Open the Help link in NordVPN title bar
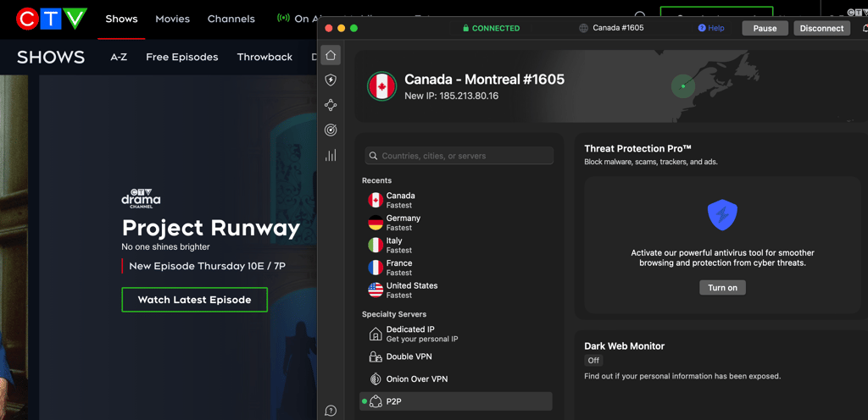Image resolution: width=868 pixels, height=420 pixels. tap(711, 28)
